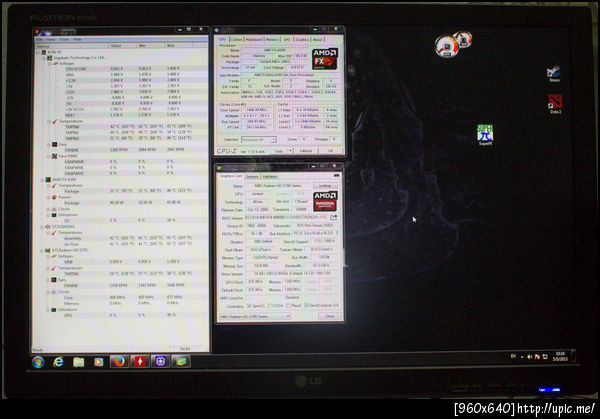Click the OK button in CPU-Z
600x419 pixels.
coord(331,151)
